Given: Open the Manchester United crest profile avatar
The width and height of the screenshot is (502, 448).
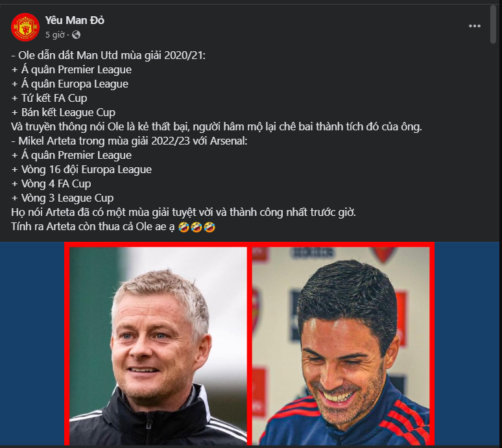Looking at the screenshot, I should tap(25, 27).
